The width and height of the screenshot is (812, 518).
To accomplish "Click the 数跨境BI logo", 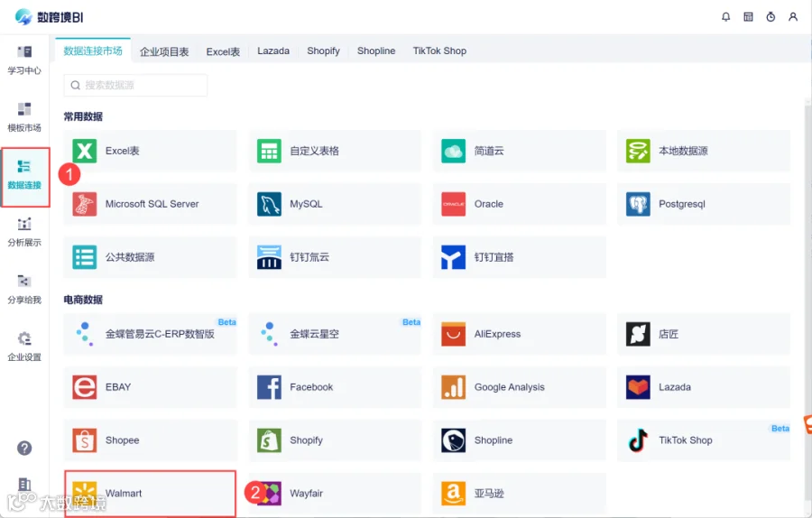I will tap(50, 17).
